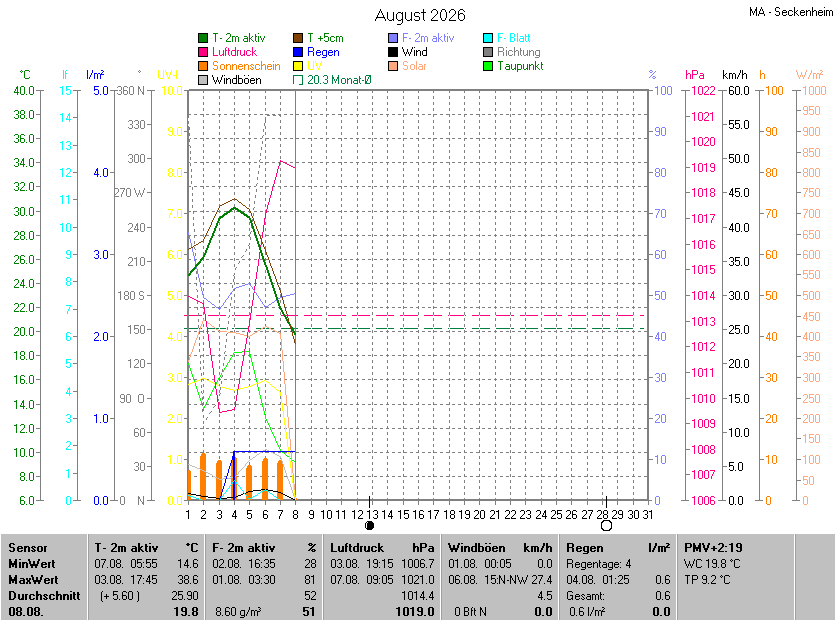Click the Sonnenschein legend label

click(246, 66)
